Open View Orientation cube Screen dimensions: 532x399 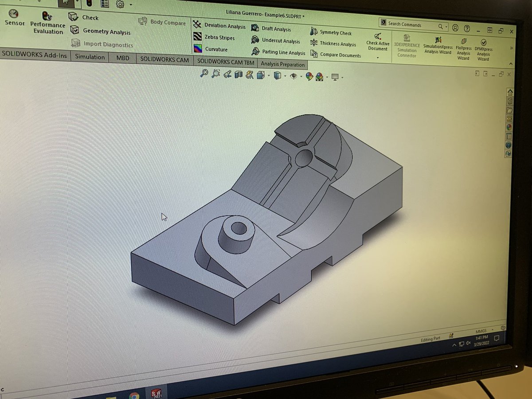pos(261,75)
